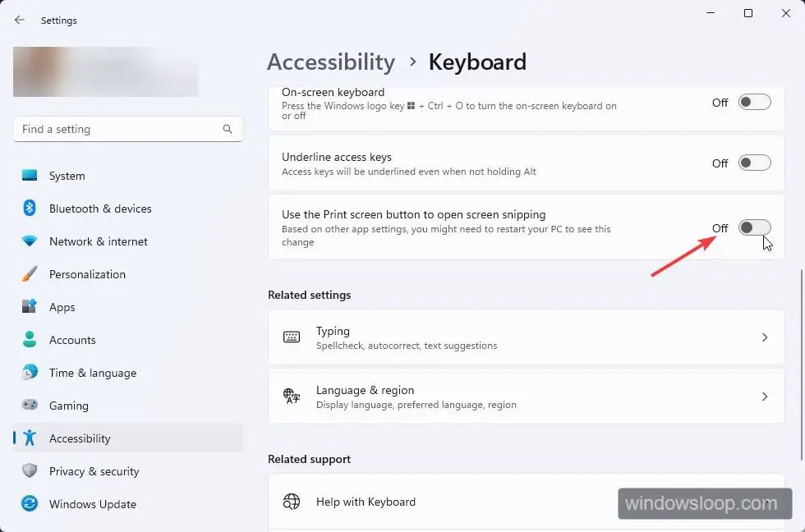
Task: Turn on the On-screen keyboard toggle
Action: 754,102
